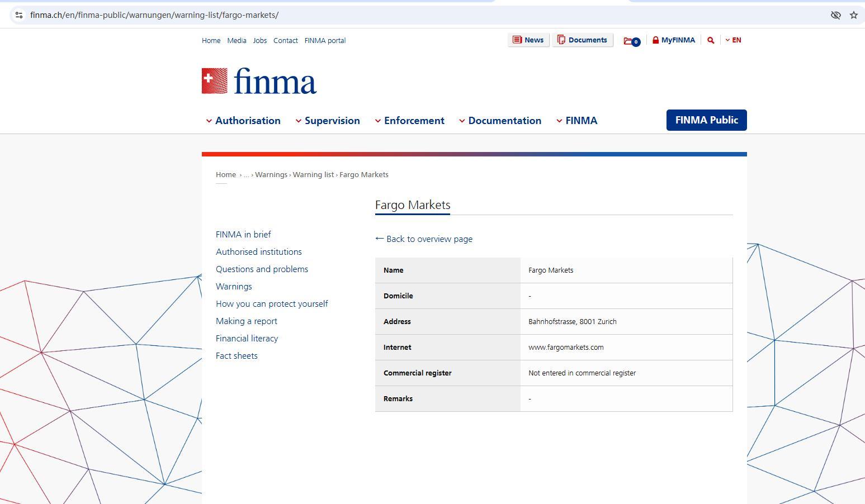Image resolution: width=865 pixels, height=504 pixels.
Task: Open Making a report sidebar item
Action: pyautogui.click(x=247, y=321)
